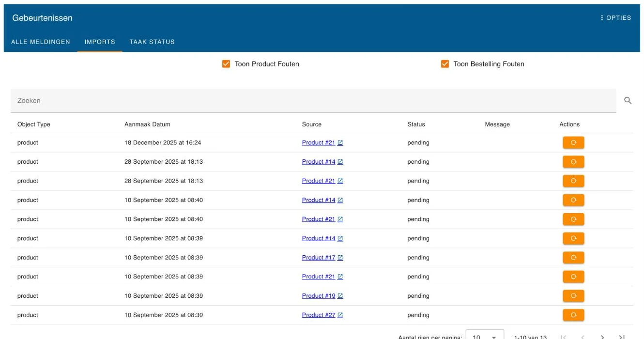Focus the Zoeken search field
The width and height of the screenshot is (644, 339).
(313, 101)
